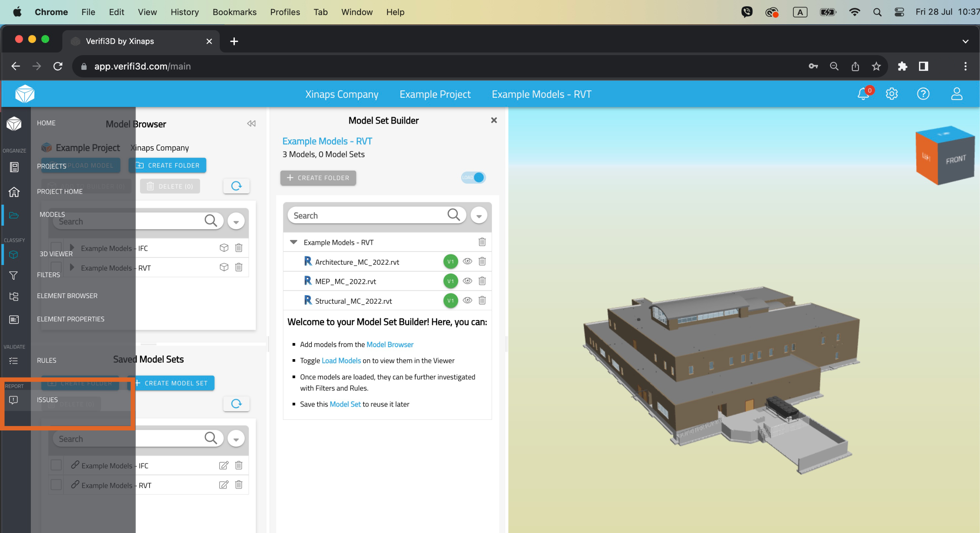Edit the Example Models - IFC model set

click(x=224, y=465)
